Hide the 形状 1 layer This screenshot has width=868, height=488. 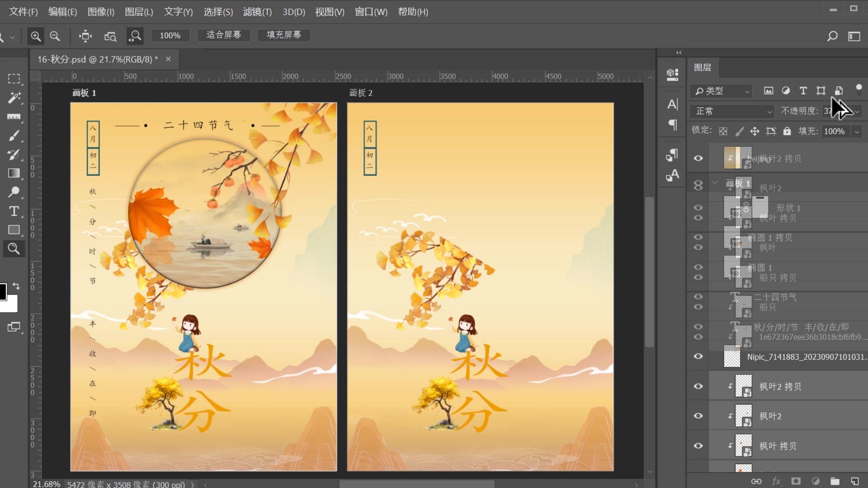click(698, 208)
